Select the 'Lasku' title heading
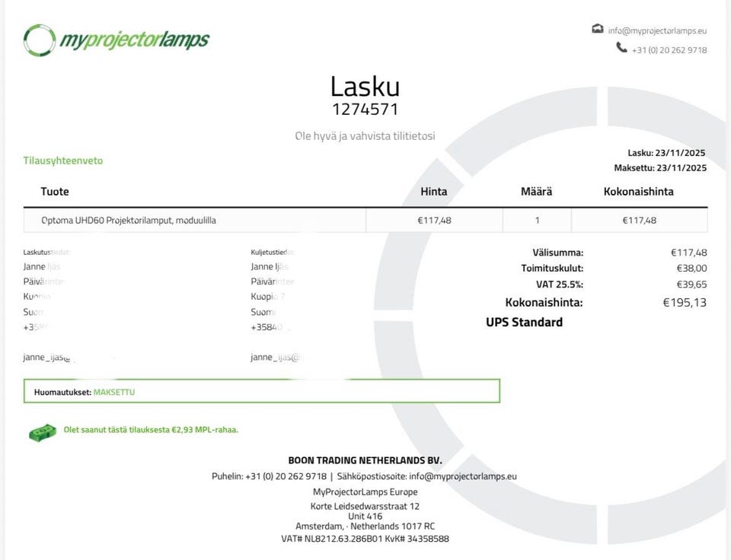 (365, 86)
